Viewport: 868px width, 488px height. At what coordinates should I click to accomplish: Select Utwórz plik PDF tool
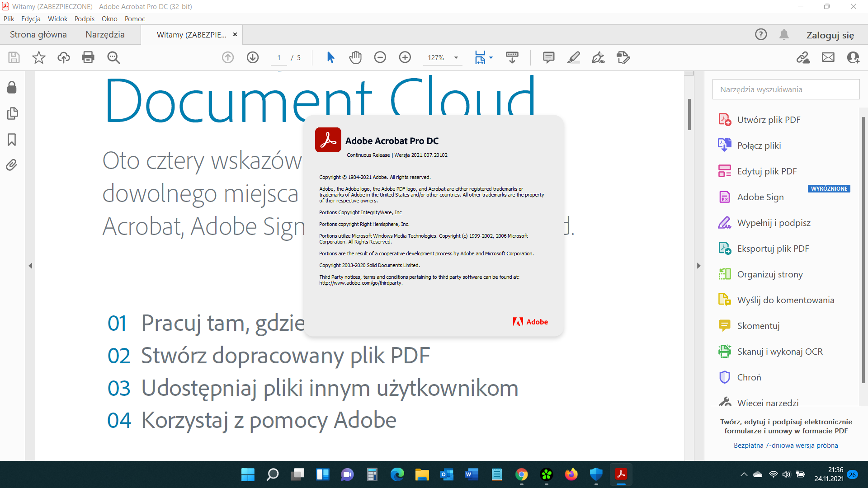click(x=759, y=120)
